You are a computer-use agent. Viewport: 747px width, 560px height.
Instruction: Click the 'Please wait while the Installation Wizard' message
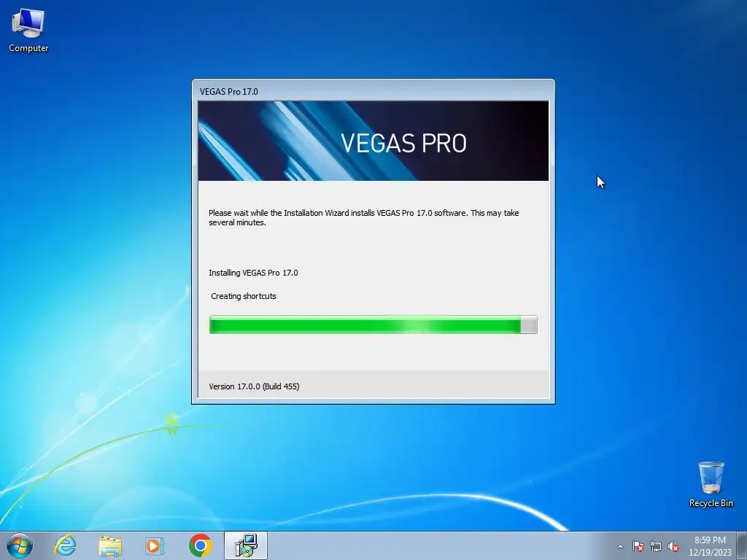[x=363, y=217]
